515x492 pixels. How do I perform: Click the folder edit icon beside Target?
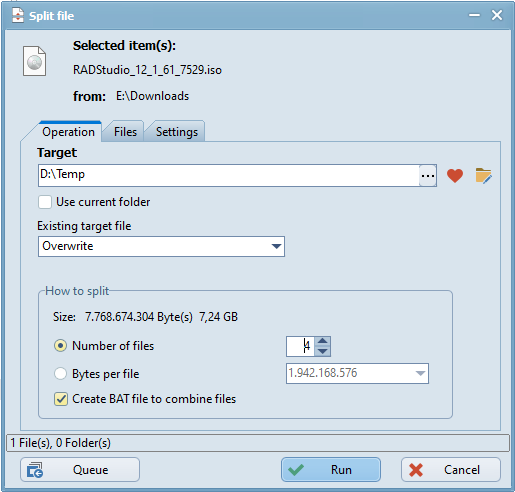[x=483, y=176]
